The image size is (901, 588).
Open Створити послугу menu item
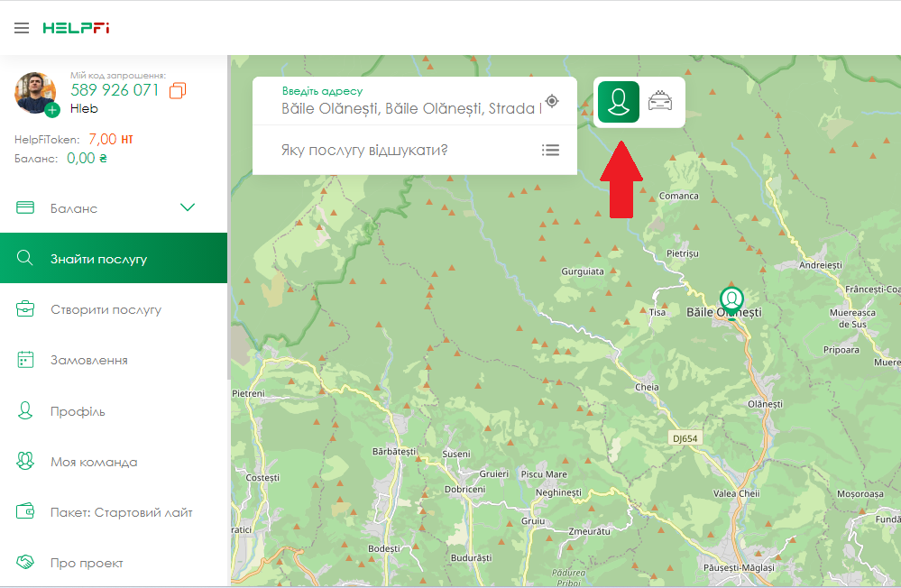[x=106, y=309]
